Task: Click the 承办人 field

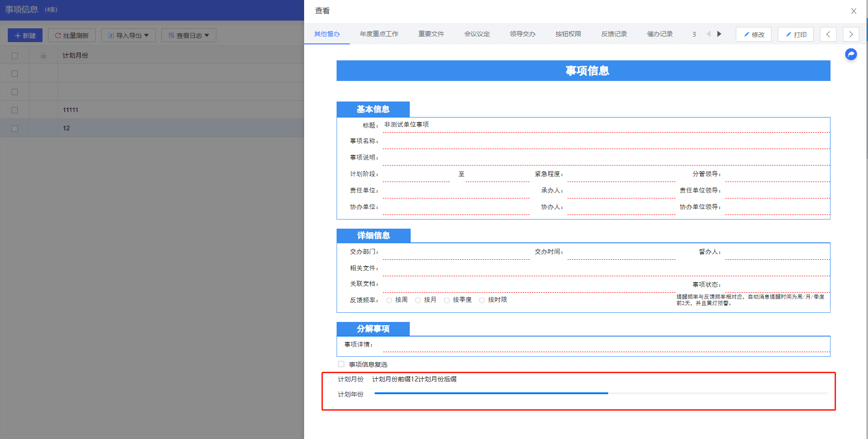Action: pos(621,191)
